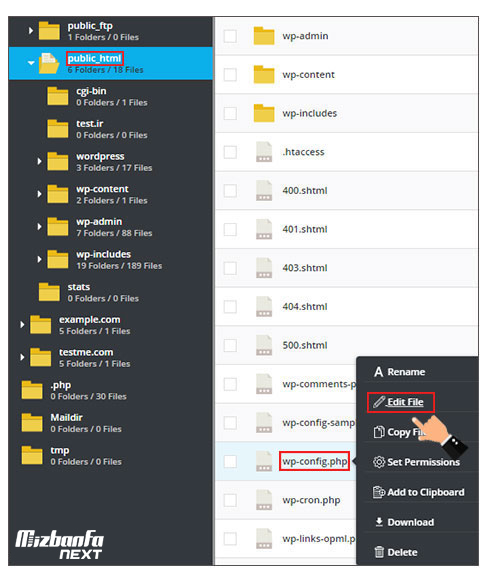The height and width of the screenshot is (576, 487).
Task: Open the .htaccess file name
Action: [303, 152]
